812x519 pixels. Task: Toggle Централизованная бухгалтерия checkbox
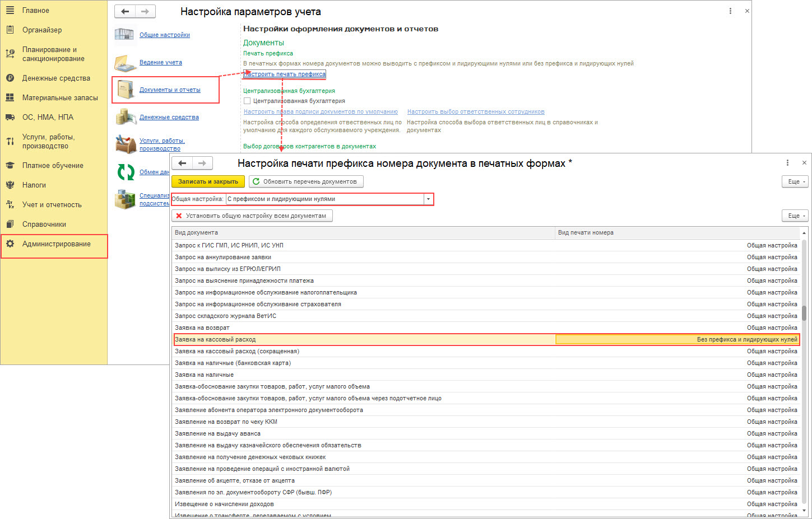point(247,101)
